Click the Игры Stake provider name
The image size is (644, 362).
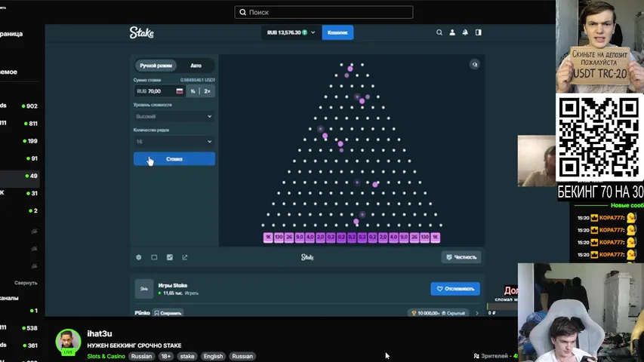tap(173, 286)
